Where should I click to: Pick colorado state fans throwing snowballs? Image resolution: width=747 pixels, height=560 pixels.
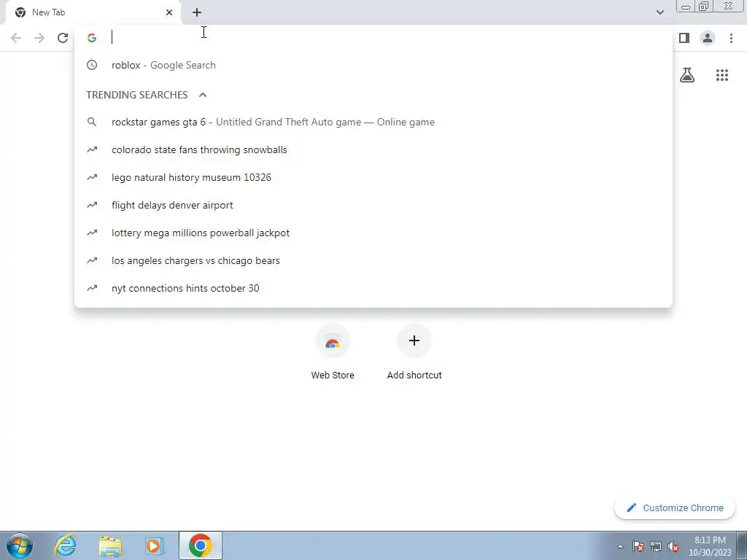[373, 149]
